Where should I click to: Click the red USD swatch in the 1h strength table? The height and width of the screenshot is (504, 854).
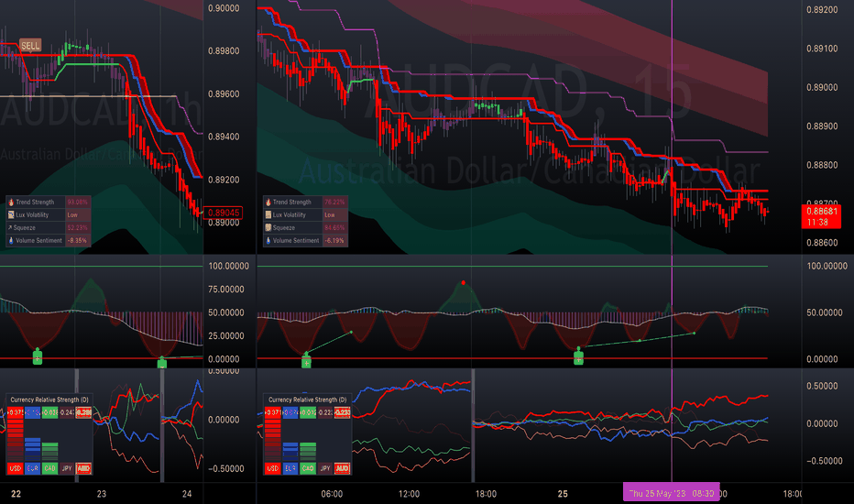coord(16,468)
